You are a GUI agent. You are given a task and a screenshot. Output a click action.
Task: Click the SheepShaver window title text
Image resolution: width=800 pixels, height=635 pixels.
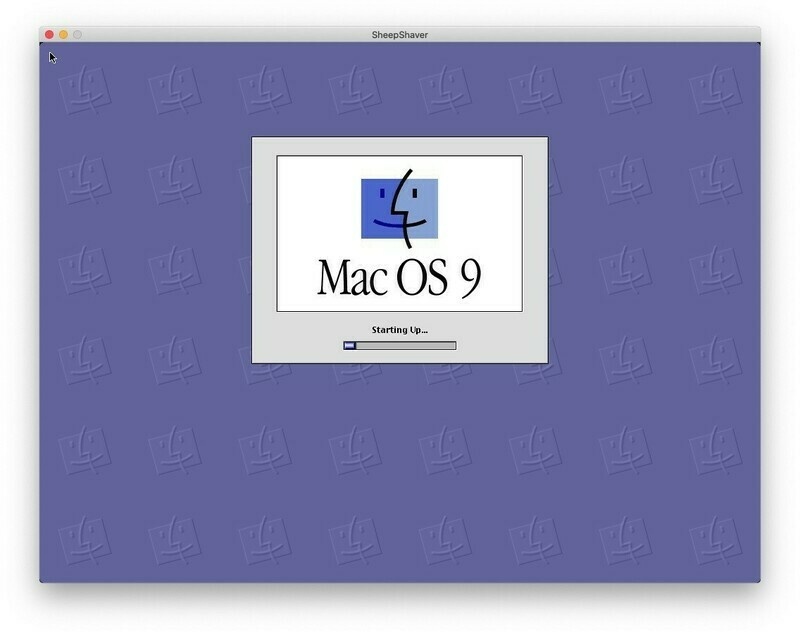pos(399,35)
